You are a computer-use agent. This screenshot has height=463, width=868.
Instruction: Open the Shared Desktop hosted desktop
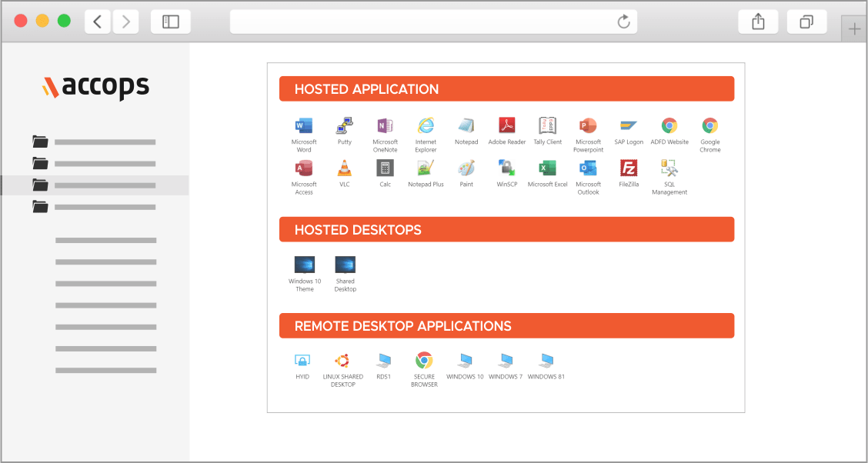(x=346, y=265)
